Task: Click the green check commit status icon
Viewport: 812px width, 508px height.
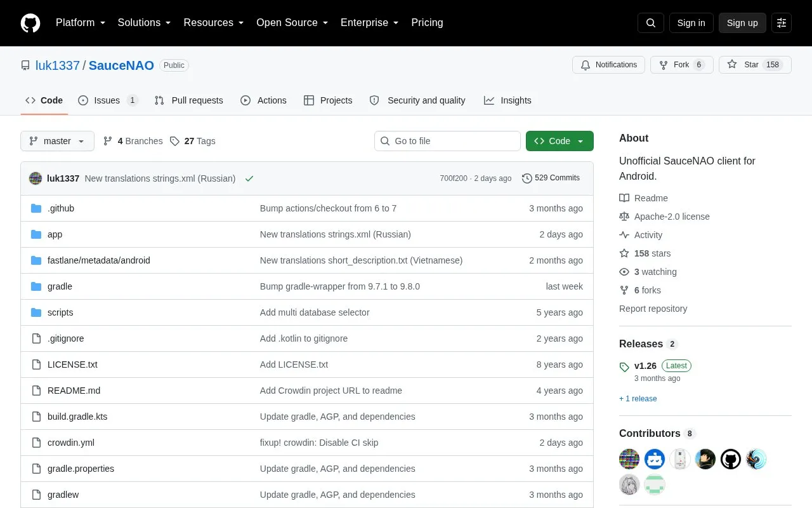Action: (249, 178)
